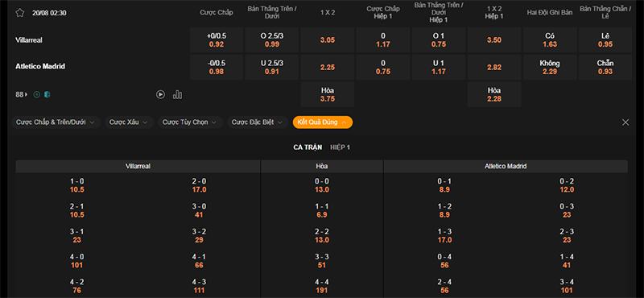The width and height of the screenshot is (644, 298).
Task: Open the live stream play icon
Action: [x=160, y=94]
